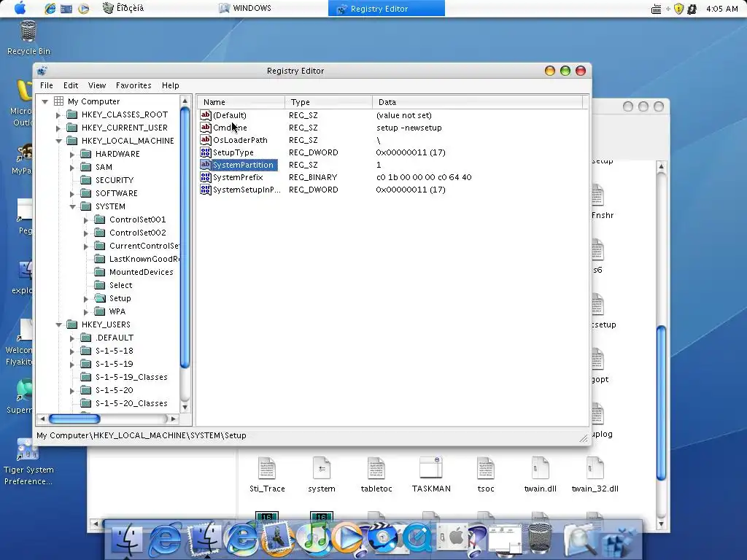Select (Default) value string icon
The image size is (747, 560).
[205, 114]
